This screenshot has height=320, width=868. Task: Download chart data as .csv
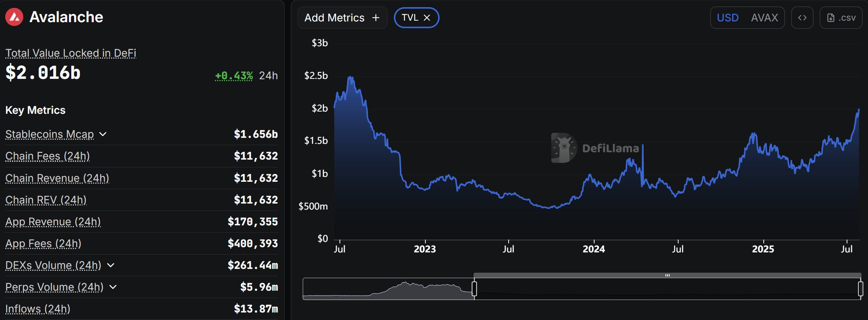tap(841, 18)
